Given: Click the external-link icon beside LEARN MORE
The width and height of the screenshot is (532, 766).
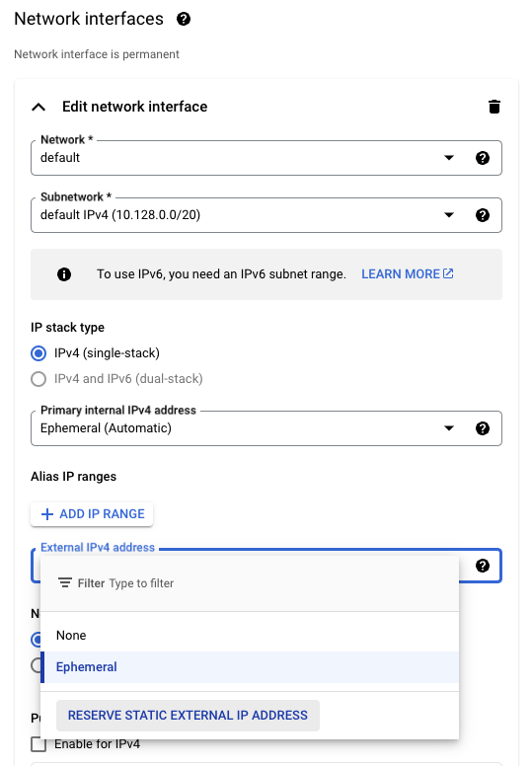Looking at the screenshot, I should click(x=448, y=273).
